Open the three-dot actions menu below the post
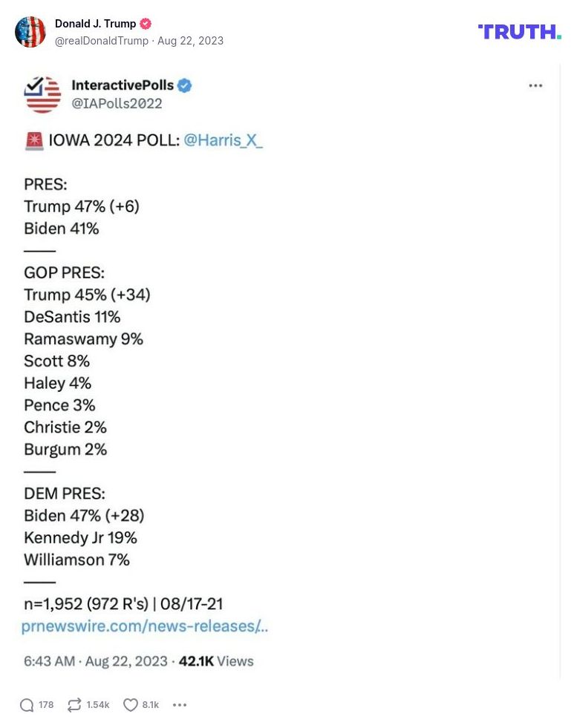 [179, 705]
